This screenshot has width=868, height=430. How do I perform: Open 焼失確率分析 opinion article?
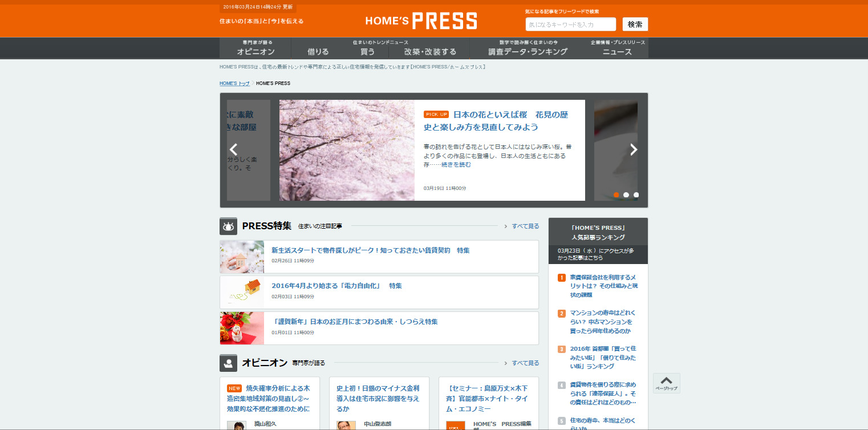pos(269,399)
